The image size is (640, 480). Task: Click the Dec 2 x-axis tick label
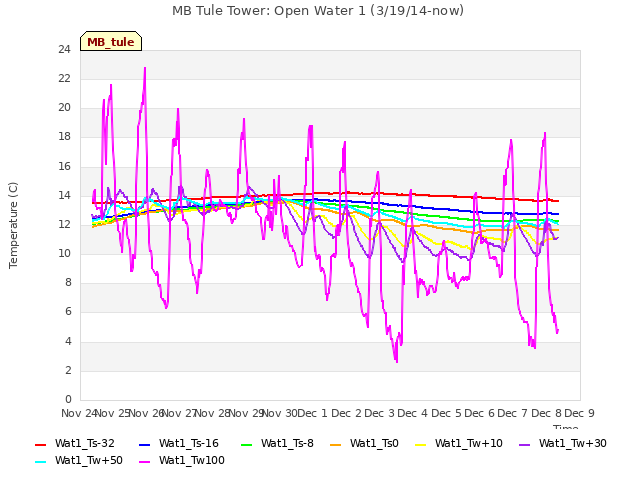pos(346,413)
